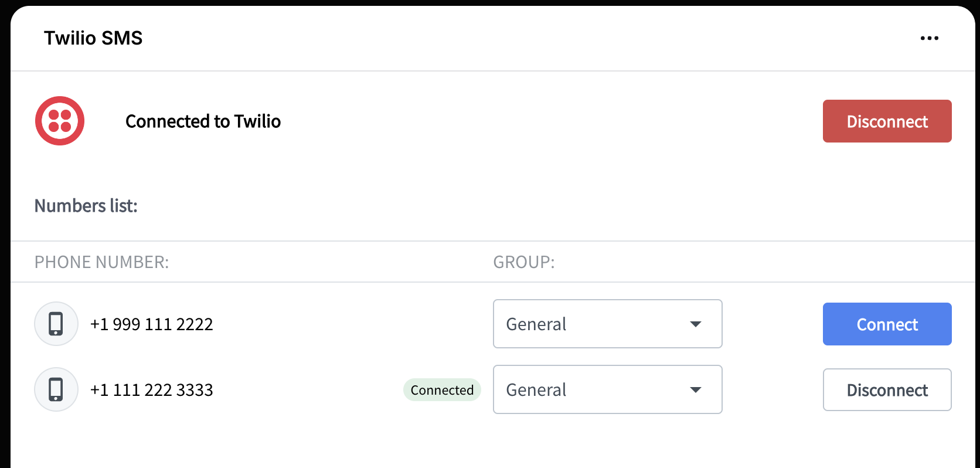Click the red Twilio logo icon
This screenshot has width=980, height=468.
click(60, 121)
